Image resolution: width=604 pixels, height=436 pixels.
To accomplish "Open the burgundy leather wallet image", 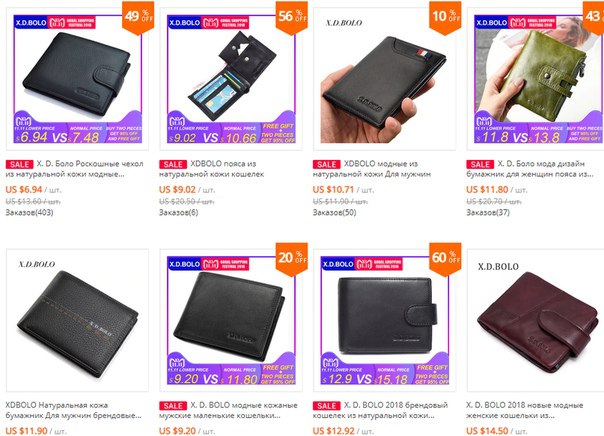I will tap(536, 320).
